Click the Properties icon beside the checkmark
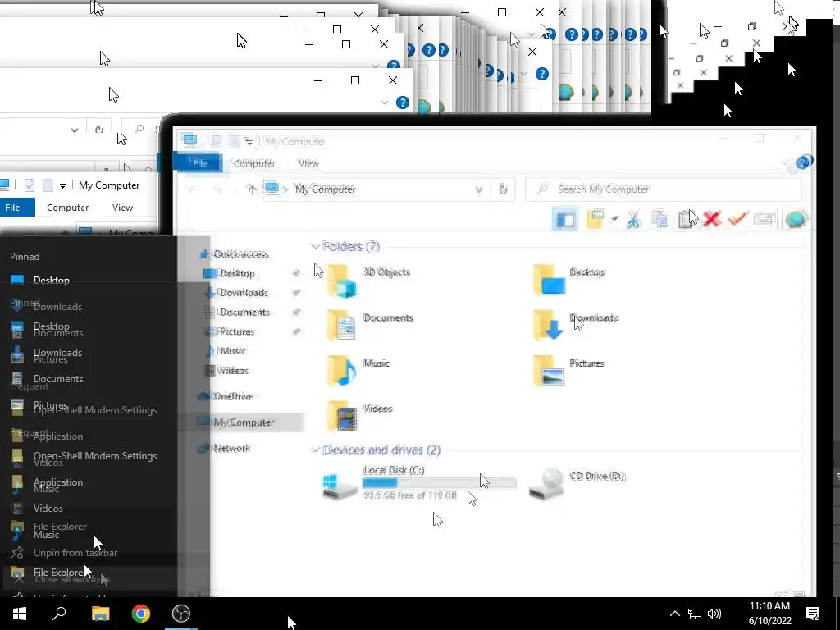 (765, 219)
